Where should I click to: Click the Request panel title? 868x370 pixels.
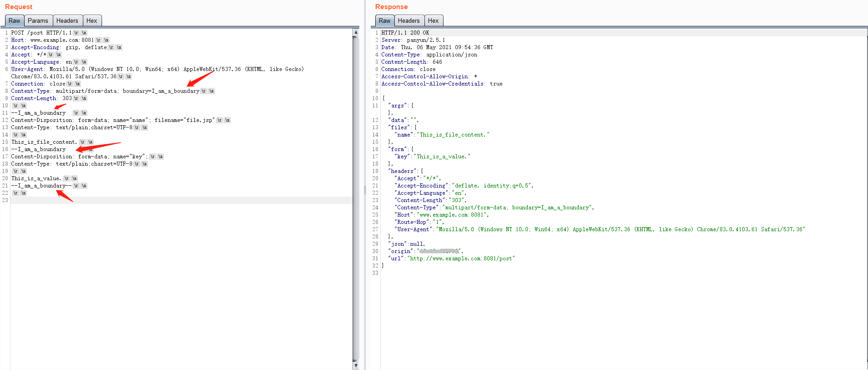pos(19,7)
